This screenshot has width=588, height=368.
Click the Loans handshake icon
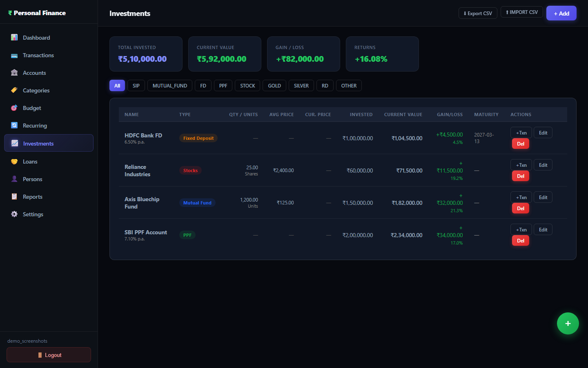14,162
